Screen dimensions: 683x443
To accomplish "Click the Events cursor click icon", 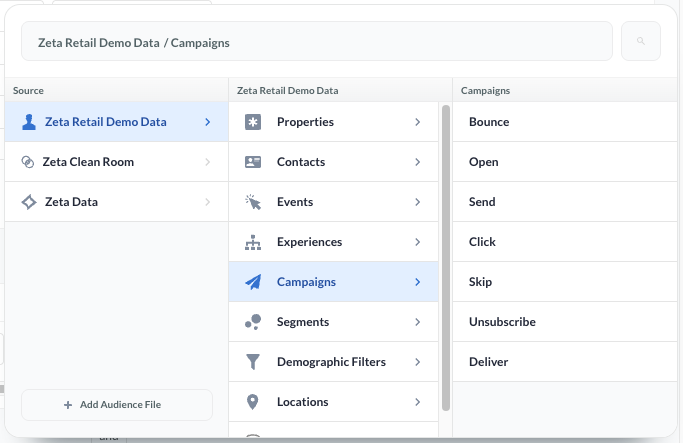I will tap(253, 202).
